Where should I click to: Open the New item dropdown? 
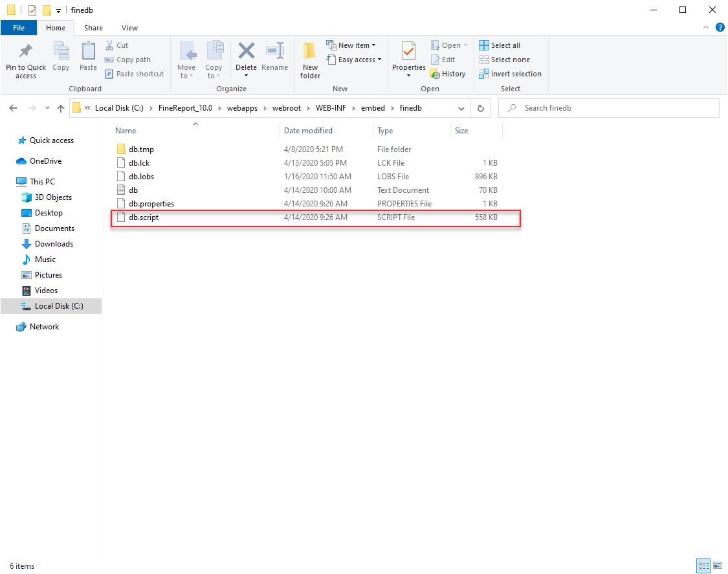click(353, 45)
